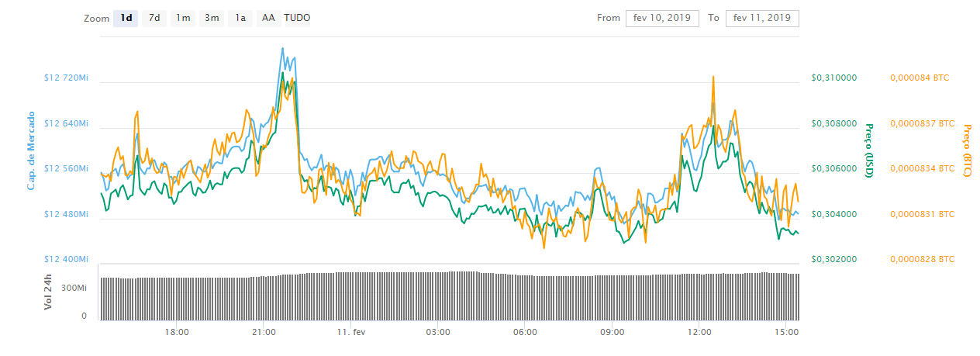Click the 12:00 time axis label
The image size is (980, 356).
click(x=699, y=332)
